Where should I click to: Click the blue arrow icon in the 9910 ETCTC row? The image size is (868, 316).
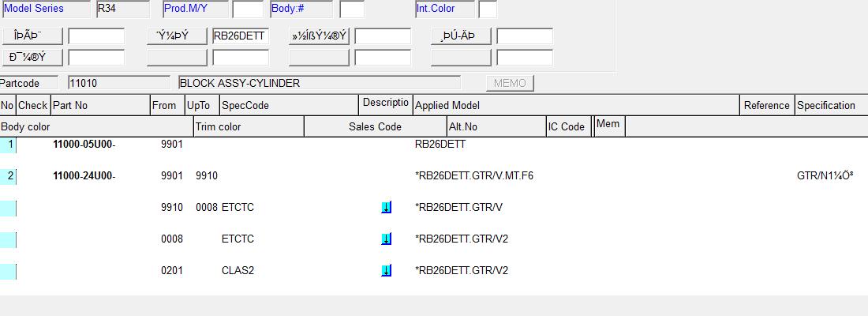point(386,207)
